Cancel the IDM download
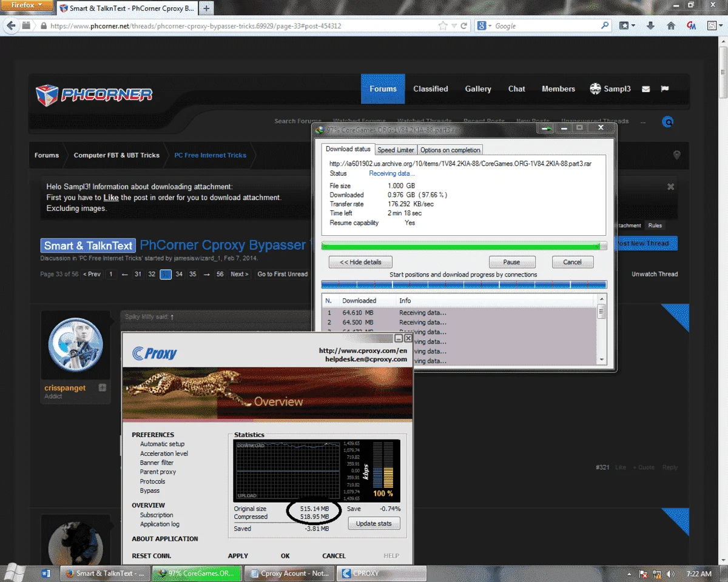Viewport: 728px width, 582px height. (x=572, y=262)
